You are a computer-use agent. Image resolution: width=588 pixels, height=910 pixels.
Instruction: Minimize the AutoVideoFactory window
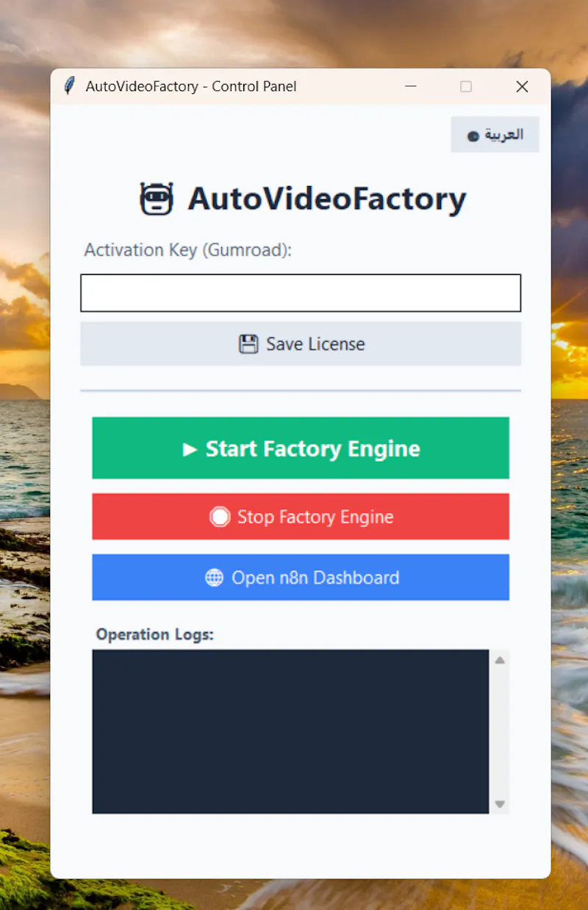pyautogui.click(x=411, y=86)
